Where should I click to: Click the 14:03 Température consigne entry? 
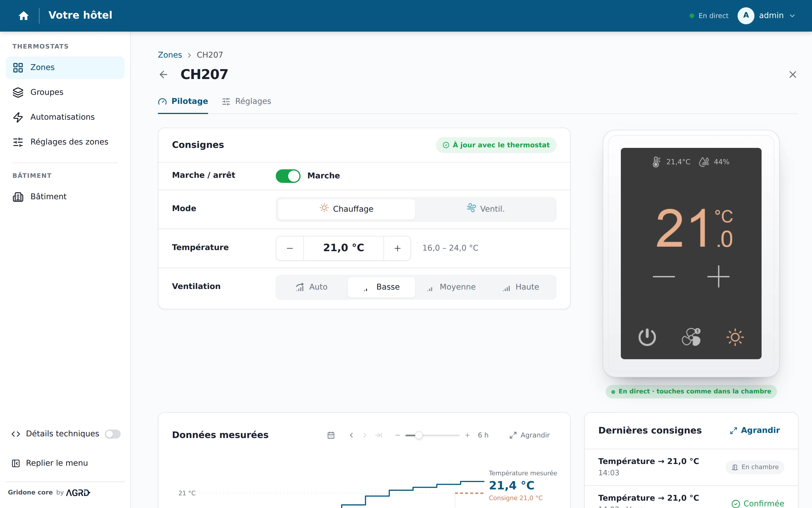click(691, 467)
